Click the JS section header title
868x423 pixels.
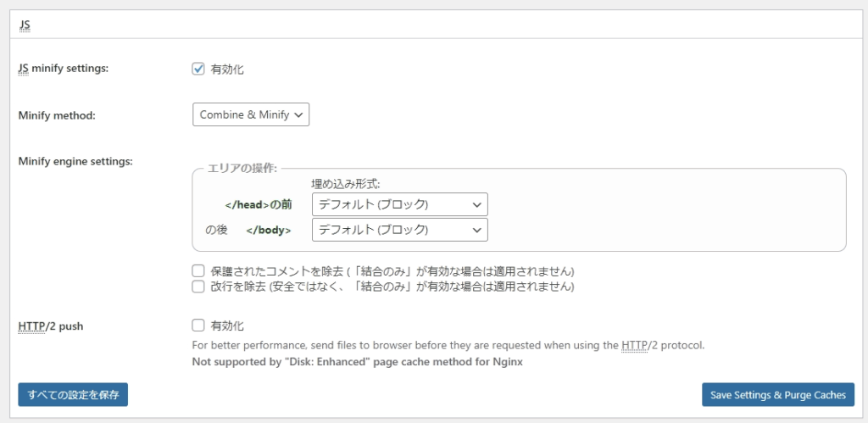click(x=25, y=25)
